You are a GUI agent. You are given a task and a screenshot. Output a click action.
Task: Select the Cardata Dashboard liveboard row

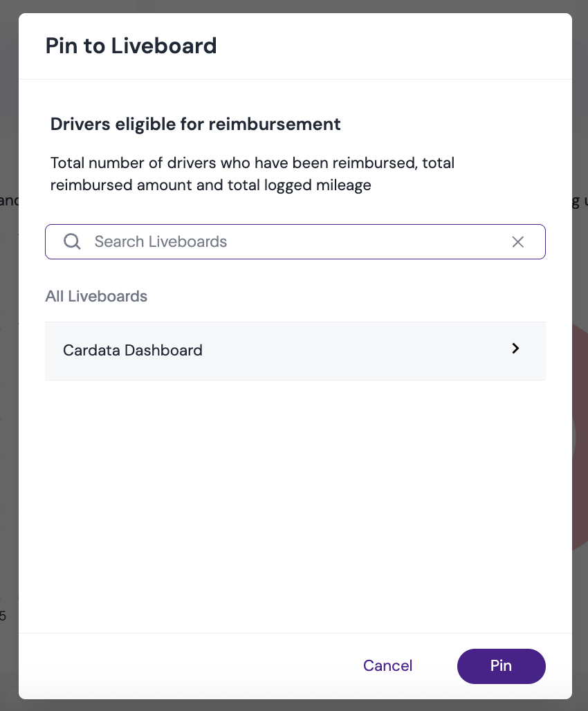click(295, 351)
